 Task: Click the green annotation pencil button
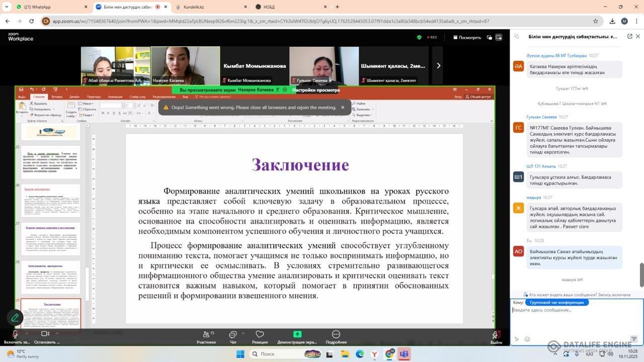click(x=15, y=317)
